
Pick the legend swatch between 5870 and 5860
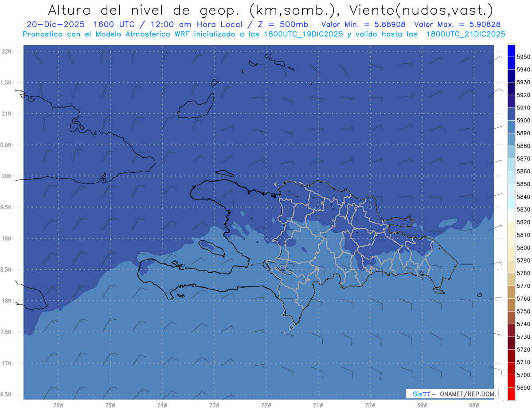[511, 165]
